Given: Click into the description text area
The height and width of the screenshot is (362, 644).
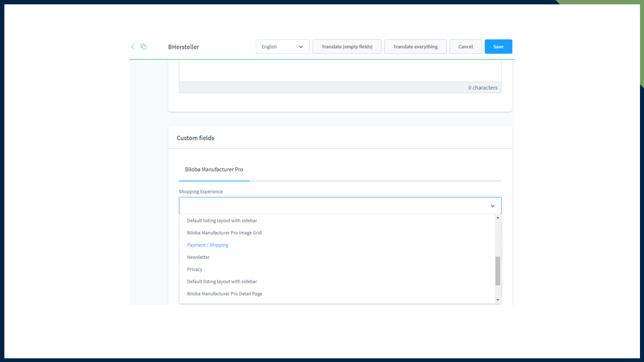Looking at the screenshot, I should coord(339,71).
